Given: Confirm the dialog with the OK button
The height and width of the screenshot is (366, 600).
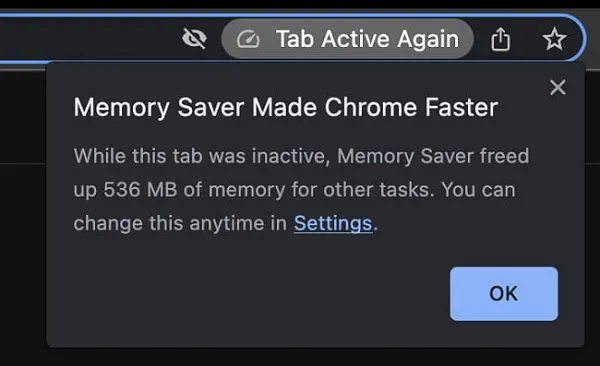Looking at the screenshot, I should tap(504, 294).
